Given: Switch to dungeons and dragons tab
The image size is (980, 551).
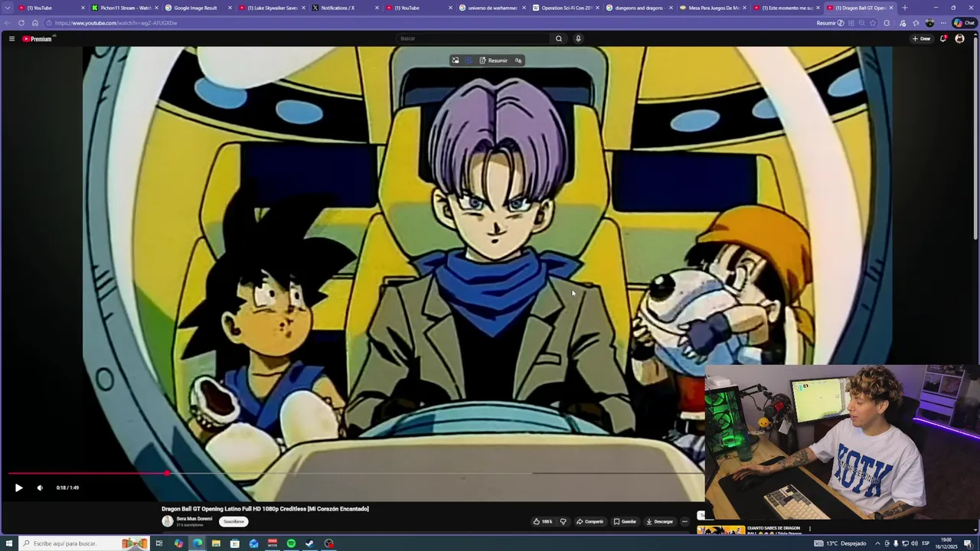Looking at the screenshot, I should tap(639, 8).
